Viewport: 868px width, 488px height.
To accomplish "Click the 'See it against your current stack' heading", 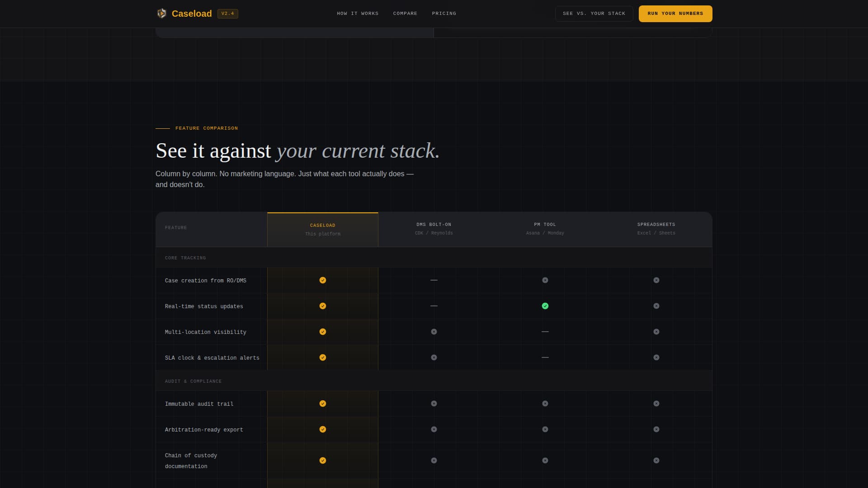I will (x=297, y=151).
